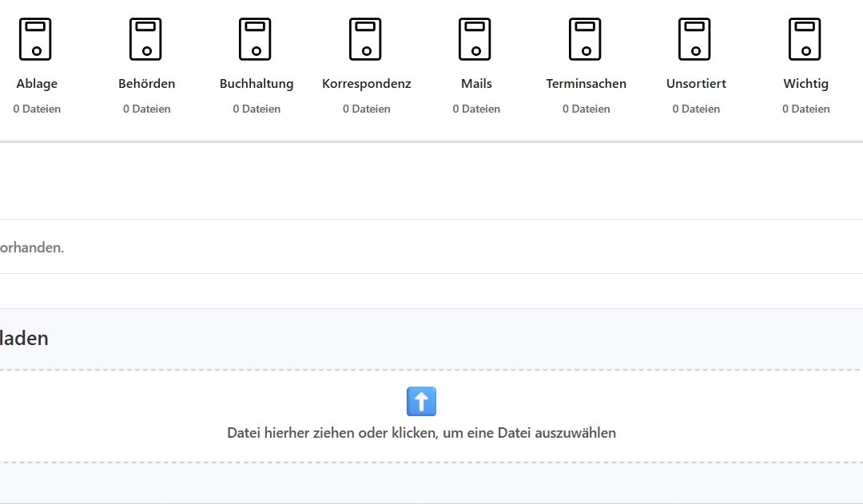Click '0 Dateien' under Terminsachen
Screen dimensions: 863x504
tap(587, 109)
